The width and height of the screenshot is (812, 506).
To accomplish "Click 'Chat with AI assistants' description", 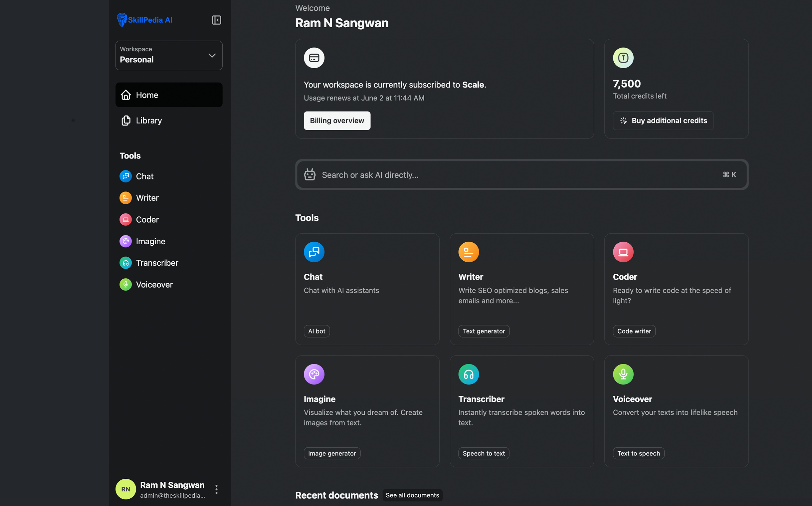I will [341, 291].
